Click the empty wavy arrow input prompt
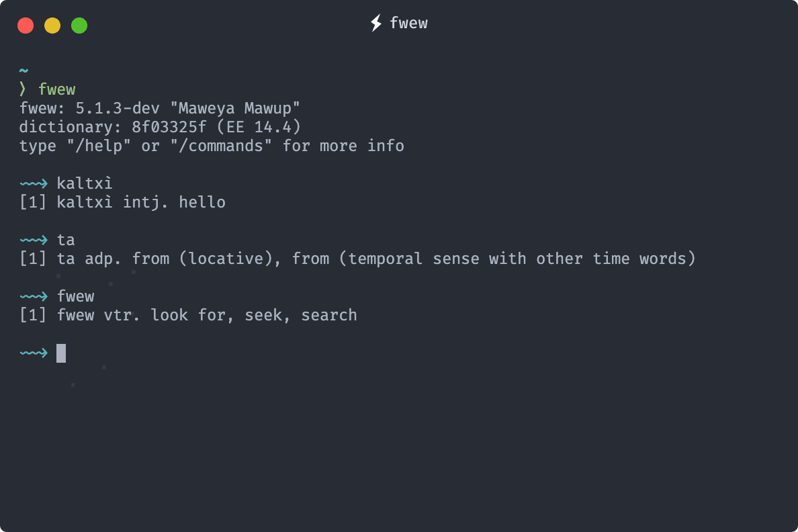This screenshot has height=532, width=798. (34, 353)
